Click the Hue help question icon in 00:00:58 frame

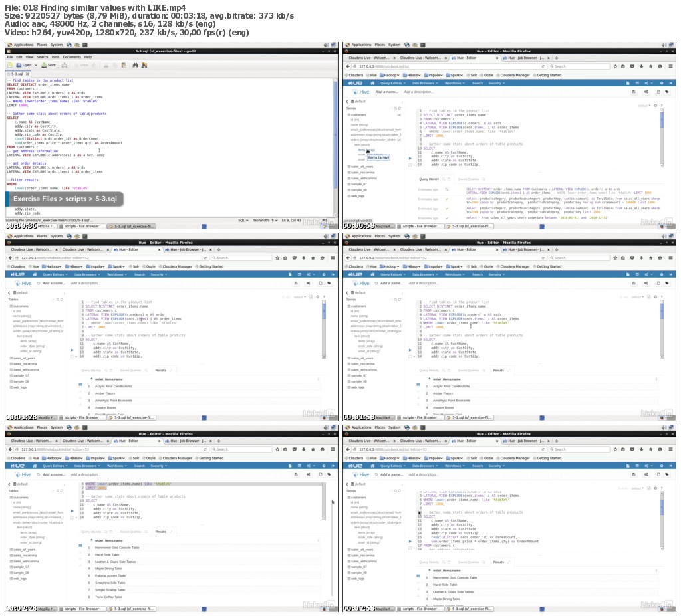pyautogui.click(x=662, y=83)
